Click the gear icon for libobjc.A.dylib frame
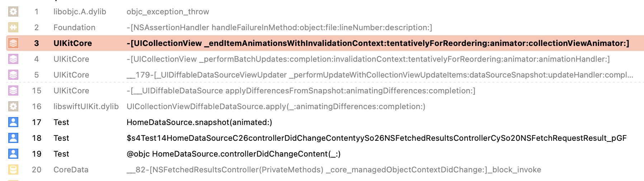The image size is (644, 181). (13, 11)
